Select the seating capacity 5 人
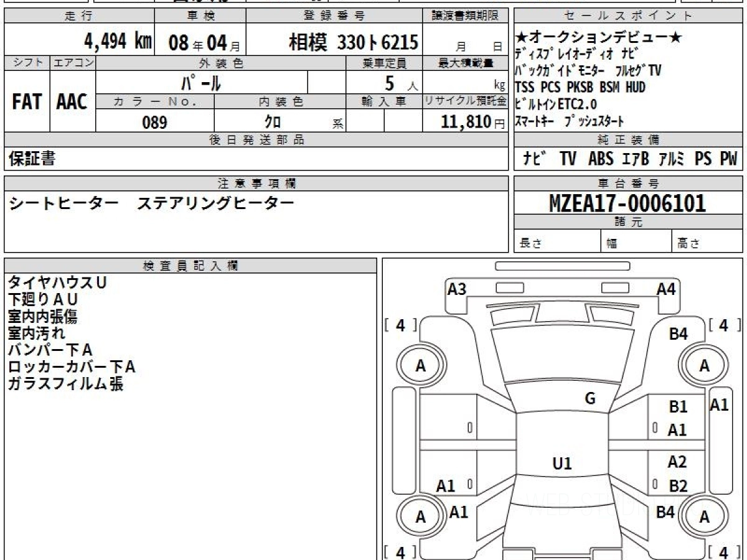 tap(400, 83)
